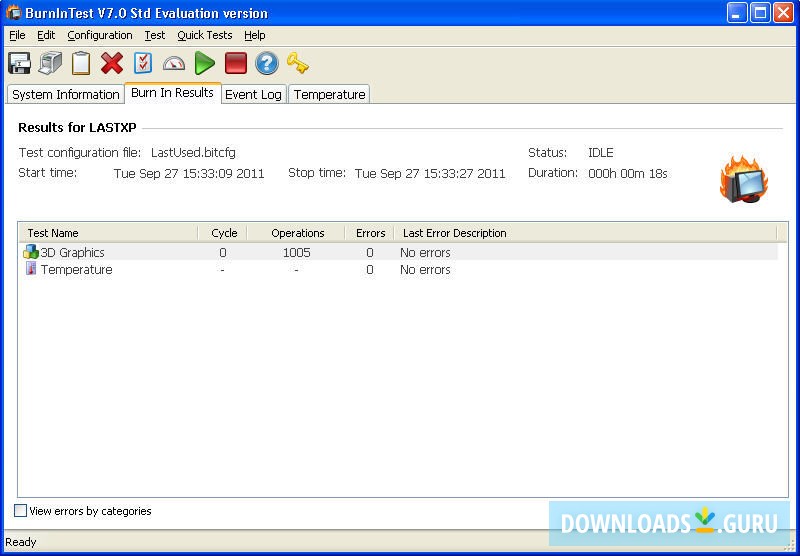800x556 pixels.
Task: Click start time Tue Sep 27 15:33:09 2011
Action: click(x=189, y=173)
